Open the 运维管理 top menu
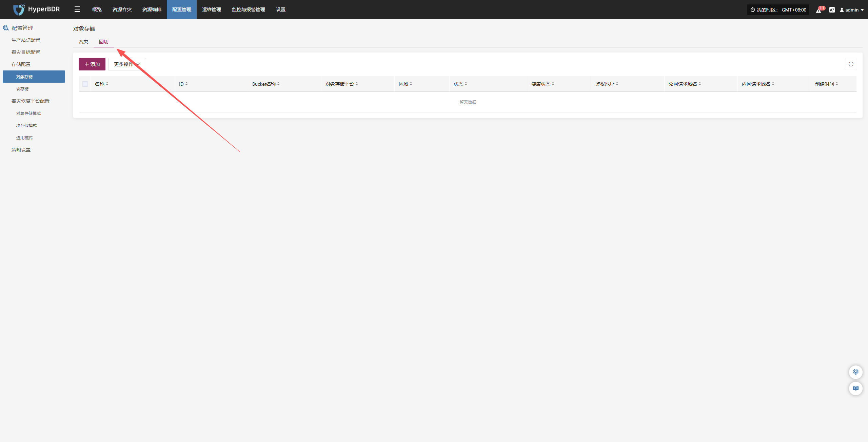Screen dimensions: 868x442 pos(211,9)
